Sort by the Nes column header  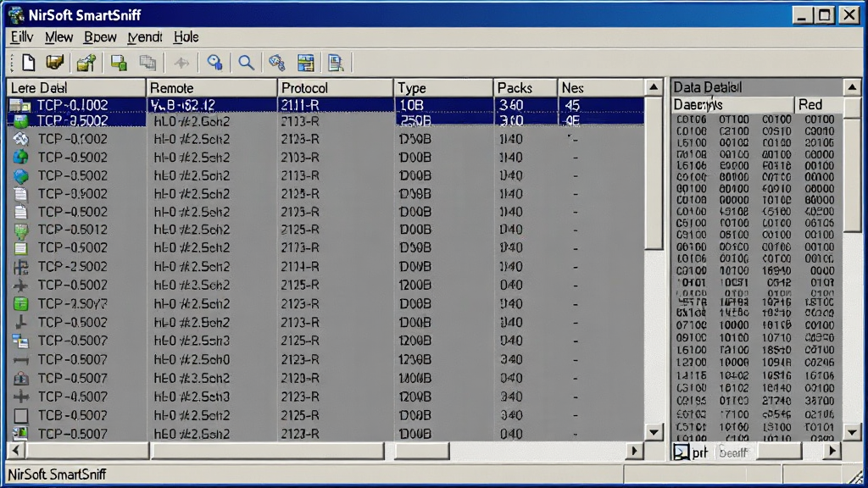tap(601, 88)
